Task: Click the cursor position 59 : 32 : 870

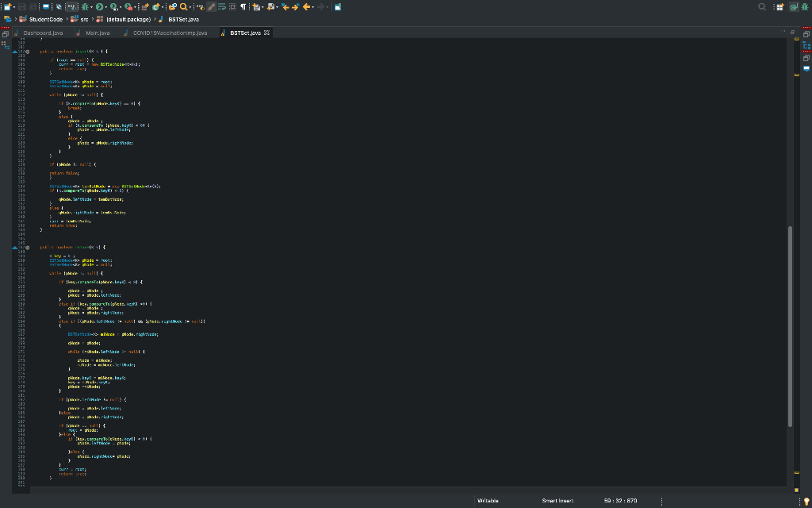Action: 620,501
